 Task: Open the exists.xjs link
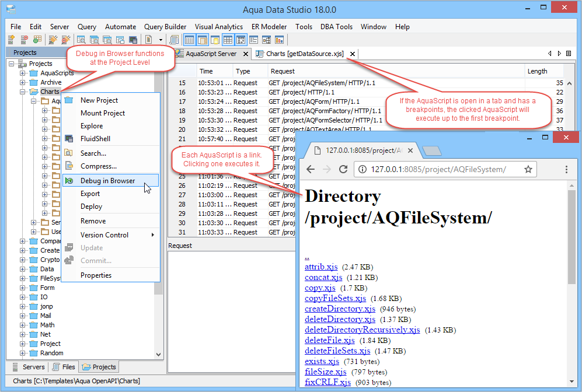(322, 361)
